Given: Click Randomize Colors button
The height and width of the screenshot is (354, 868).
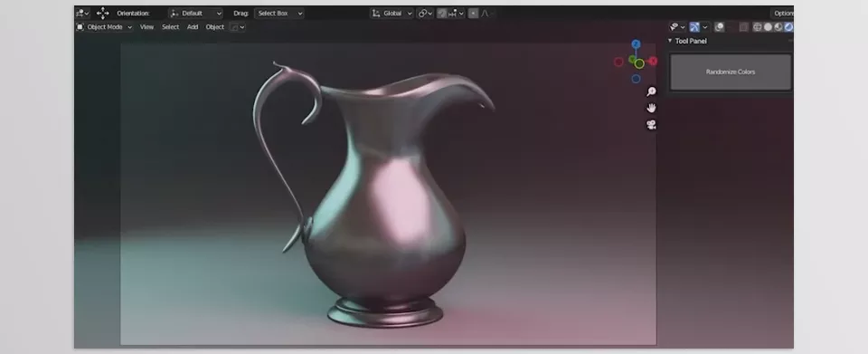Looking at the screenshot, I should pos(731,72).
